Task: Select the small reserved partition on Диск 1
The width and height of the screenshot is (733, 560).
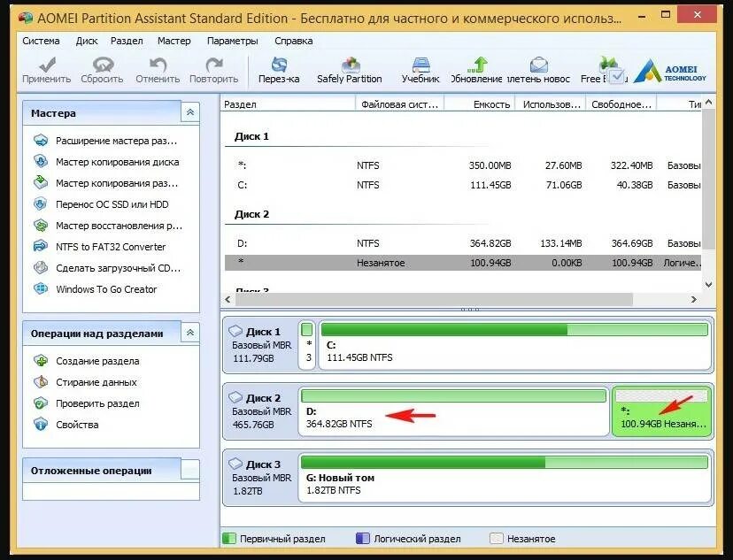Action: [307, 345]
